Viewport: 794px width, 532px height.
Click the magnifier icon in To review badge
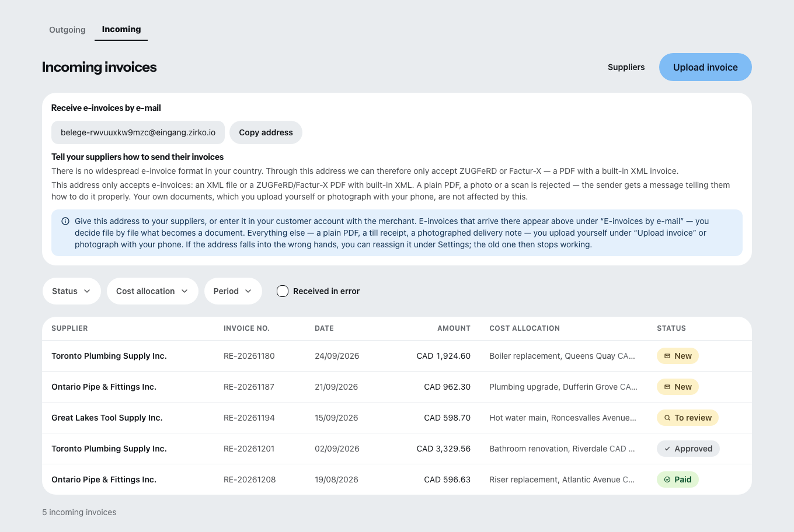[667, 418]
